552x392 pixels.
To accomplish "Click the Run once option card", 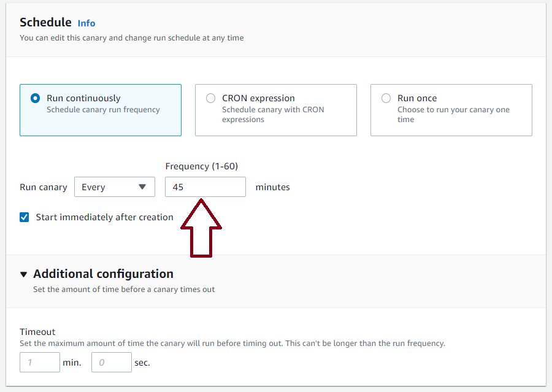I will click(451, 110).
